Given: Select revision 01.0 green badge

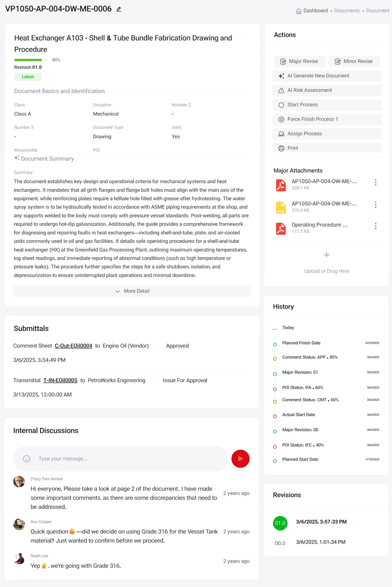Looking at the screenshot, I should (280, 523).
